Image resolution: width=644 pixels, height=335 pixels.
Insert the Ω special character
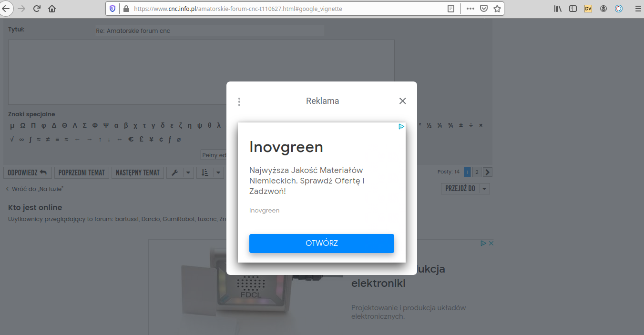point(22,126)
